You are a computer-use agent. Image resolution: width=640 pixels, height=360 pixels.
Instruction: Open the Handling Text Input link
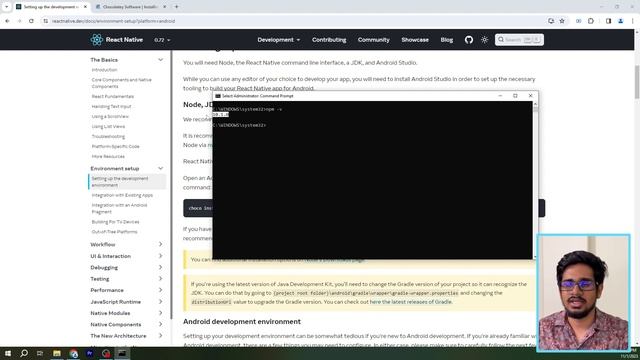pos(111,107)
